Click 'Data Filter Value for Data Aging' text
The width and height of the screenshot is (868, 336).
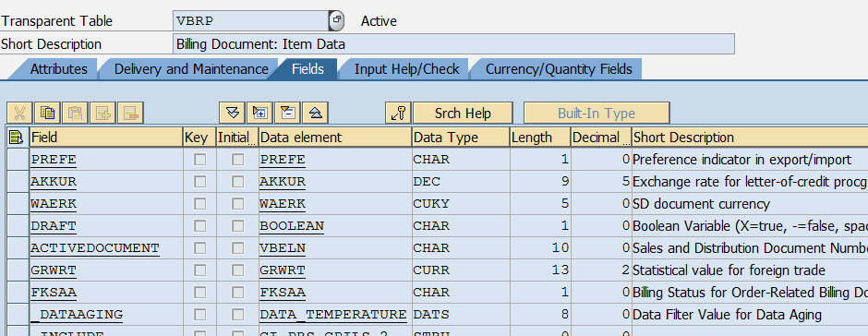click(727, 315)
